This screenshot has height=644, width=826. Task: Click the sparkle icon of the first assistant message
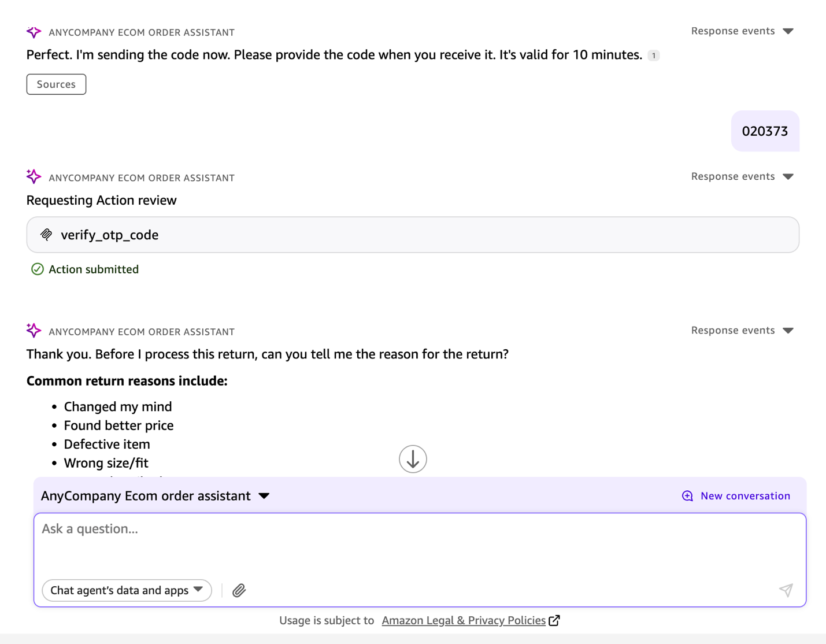pyautogui.click(x=34, y=32)
